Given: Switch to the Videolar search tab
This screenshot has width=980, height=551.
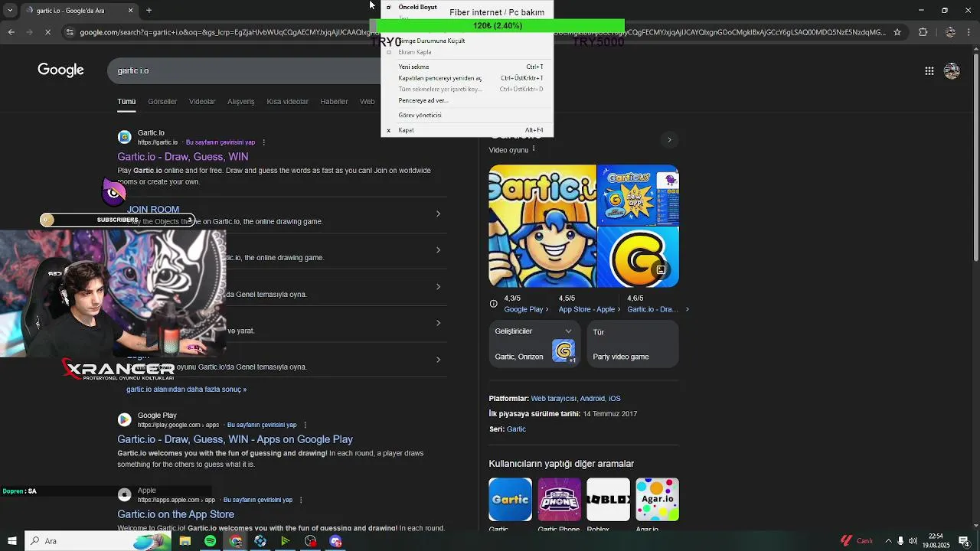Looking at the screenshot, I should pyautogui.click(x=202, y=101).
